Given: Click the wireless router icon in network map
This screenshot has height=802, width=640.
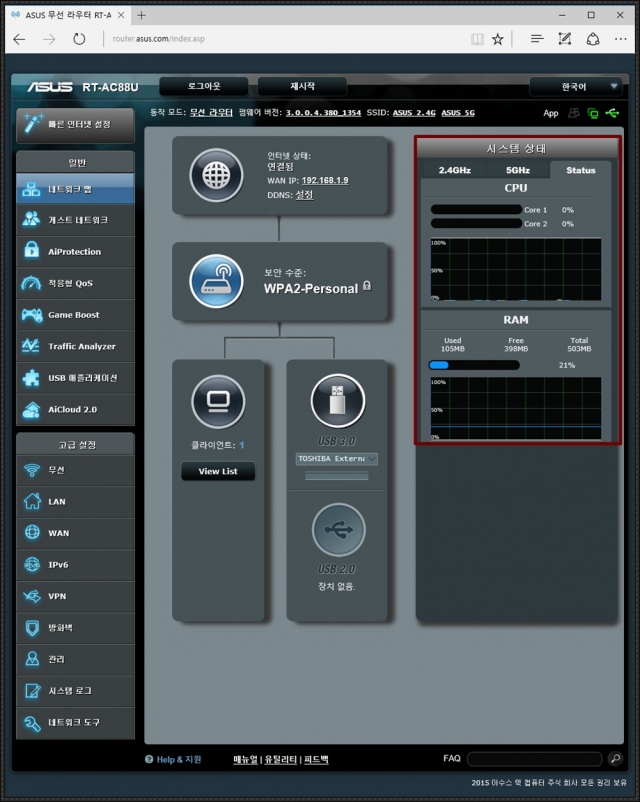Looking at the screenshot, I should (216, 281).
